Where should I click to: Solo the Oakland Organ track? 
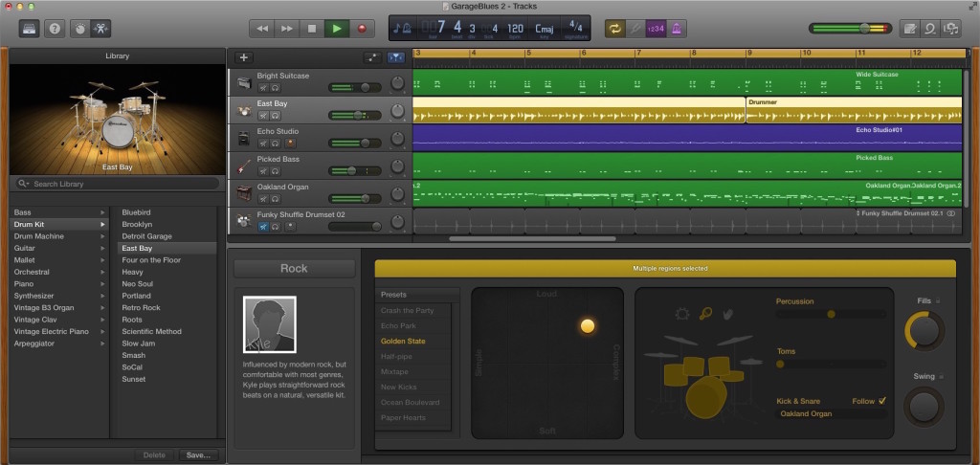pos(275,199)
